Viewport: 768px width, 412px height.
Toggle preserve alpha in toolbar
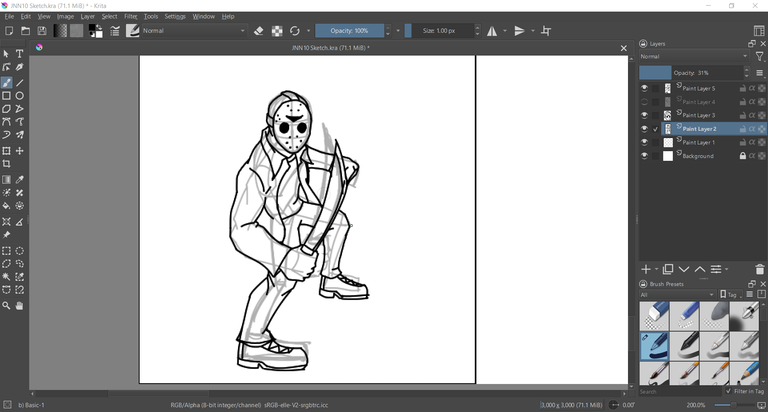click(x=277, y=31)
